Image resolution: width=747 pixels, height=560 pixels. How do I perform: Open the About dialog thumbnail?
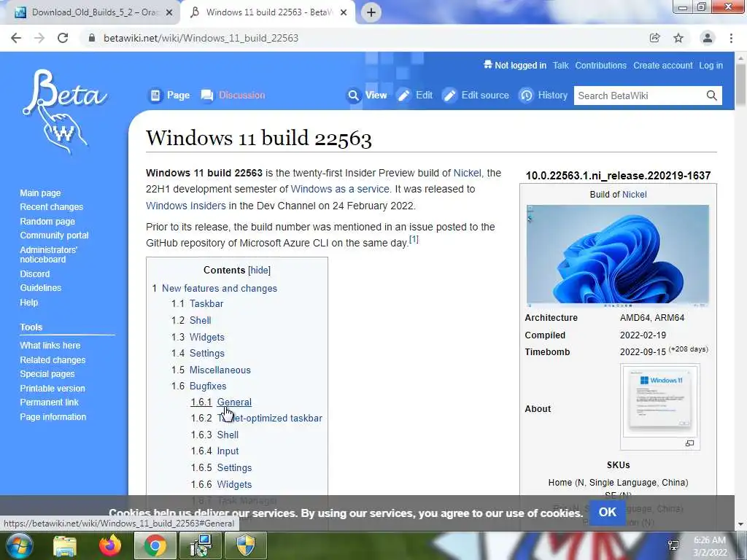659,401
